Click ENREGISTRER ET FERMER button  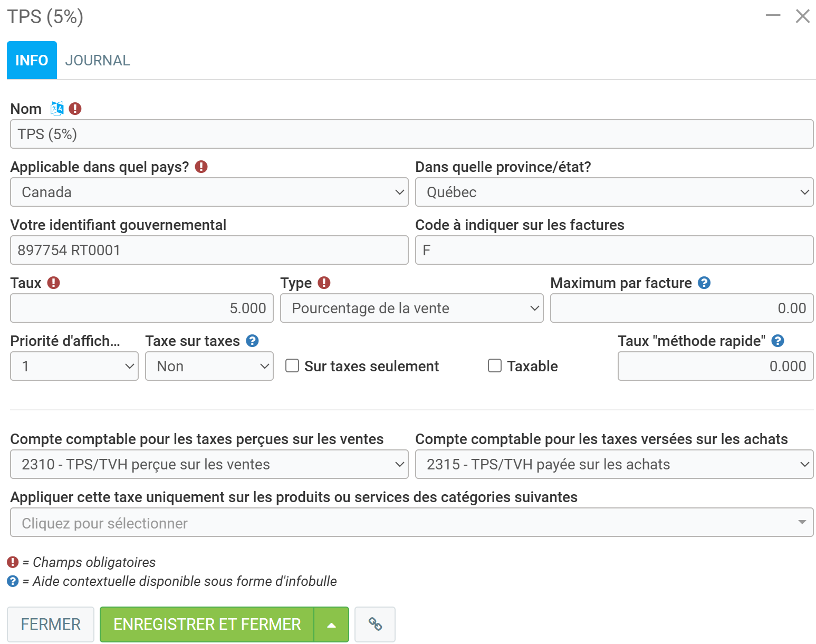(207, 624)
